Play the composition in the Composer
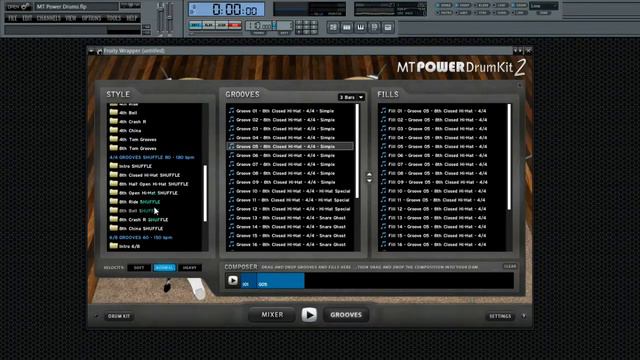Viewport: 640px width, 360px height. [233, 280]
